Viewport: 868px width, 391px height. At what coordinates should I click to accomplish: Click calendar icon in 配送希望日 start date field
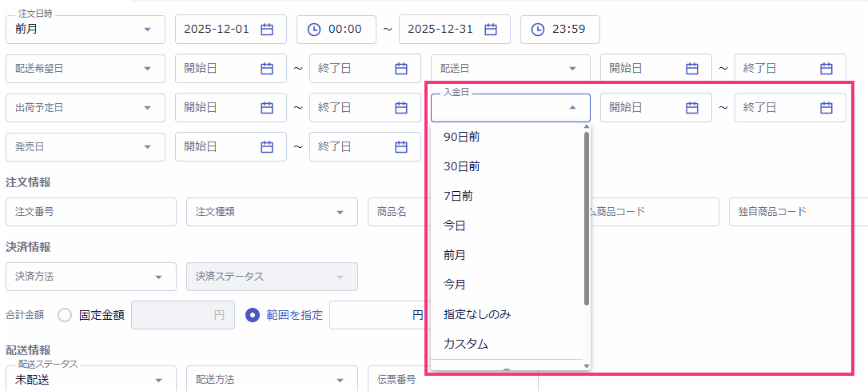267,69
